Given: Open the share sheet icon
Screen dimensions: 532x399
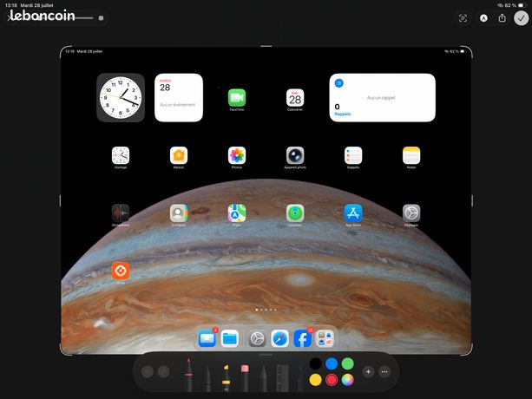Looking at the screenshot, I should 502,18.
